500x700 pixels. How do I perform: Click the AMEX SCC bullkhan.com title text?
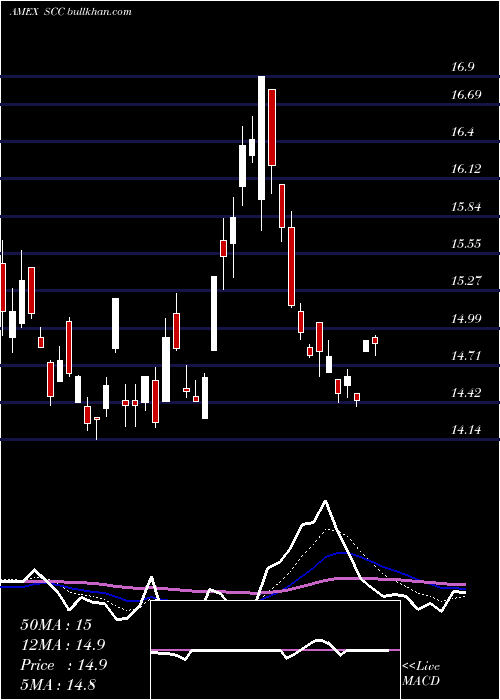71,12
